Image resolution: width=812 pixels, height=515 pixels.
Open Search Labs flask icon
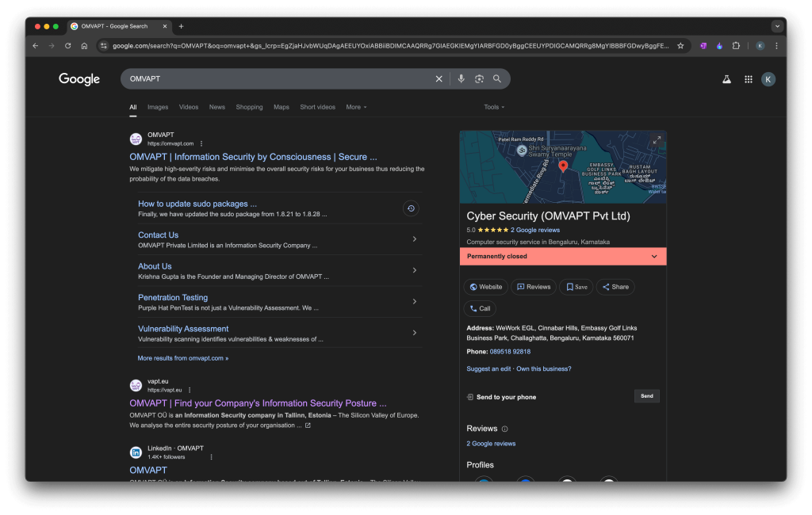(726, 79)
